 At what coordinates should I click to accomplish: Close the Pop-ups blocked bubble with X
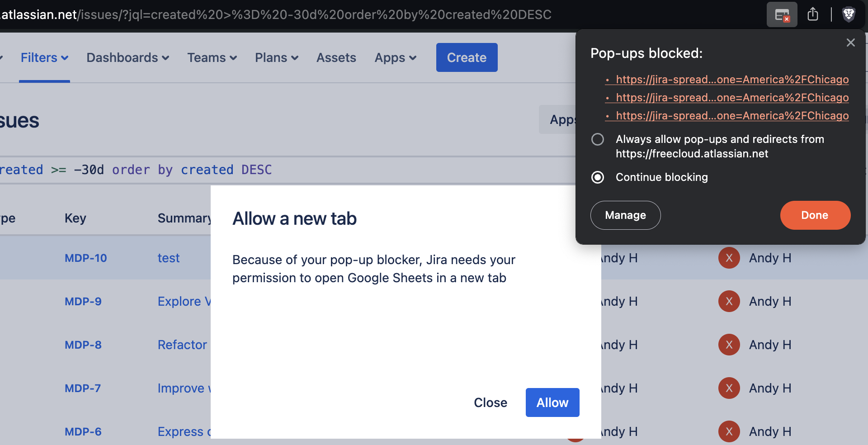pos(850,43)
